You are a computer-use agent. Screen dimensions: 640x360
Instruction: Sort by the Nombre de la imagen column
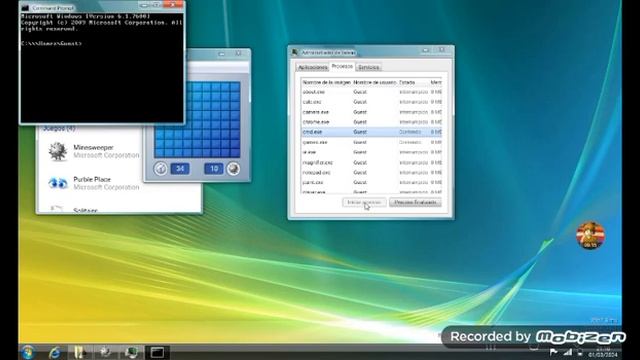point(327,82)
